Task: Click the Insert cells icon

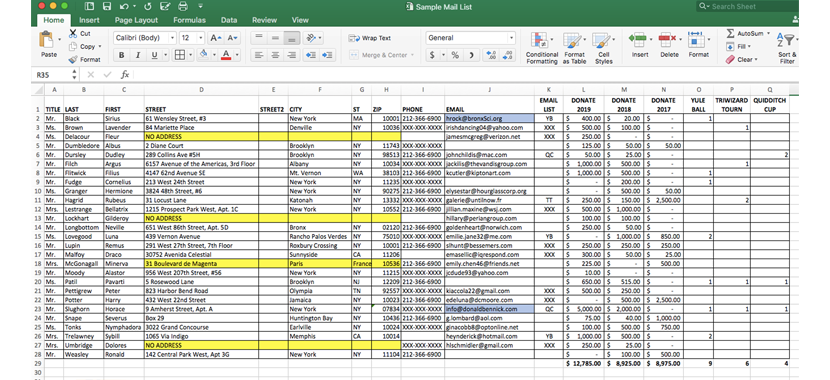Action: (x=637, y=39)
